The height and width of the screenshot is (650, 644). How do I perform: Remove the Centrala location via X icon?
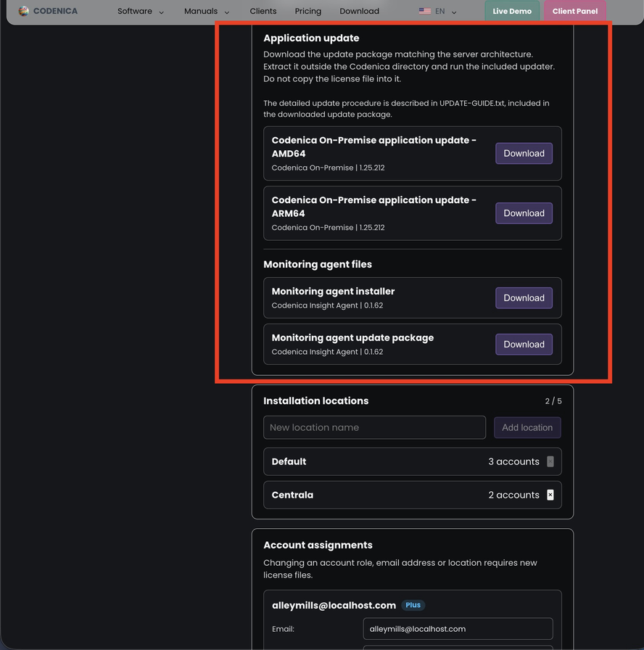point(550,495)
